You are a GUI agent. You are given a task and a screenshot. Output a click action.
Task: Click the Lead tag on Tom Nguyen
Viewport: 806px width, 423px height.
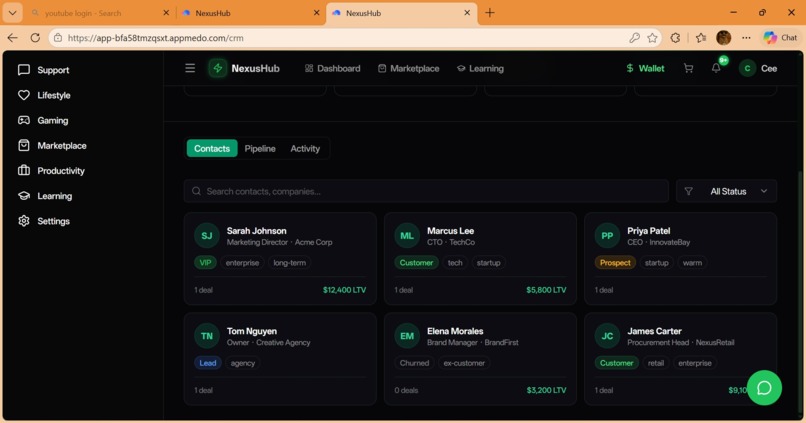pyautogui.click(x=208, y=363)
